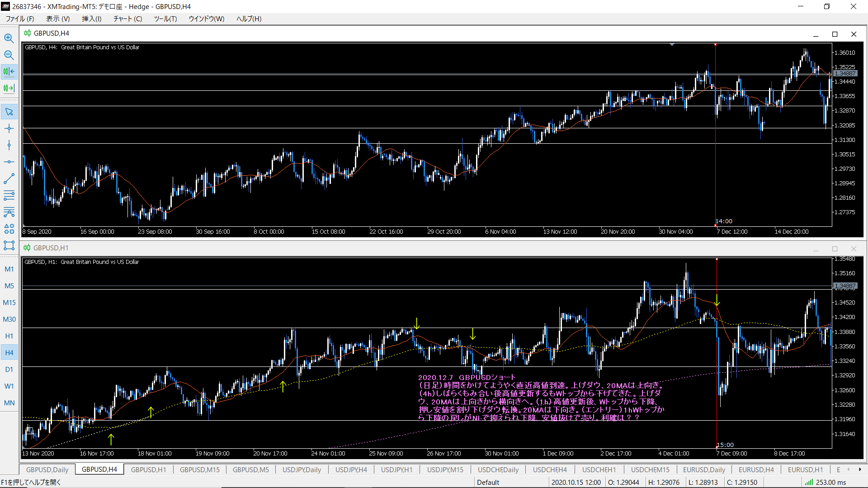
Task: Open the ヘルプ(H) menu
Action: [x=249, y=19]
